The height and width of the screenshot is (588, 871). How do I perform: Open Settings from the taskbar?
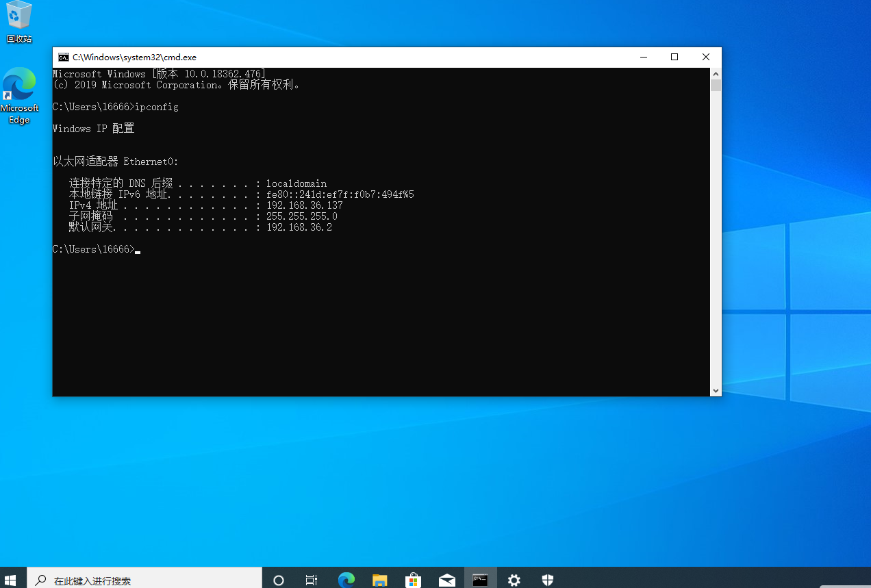(x=514, y=580)
